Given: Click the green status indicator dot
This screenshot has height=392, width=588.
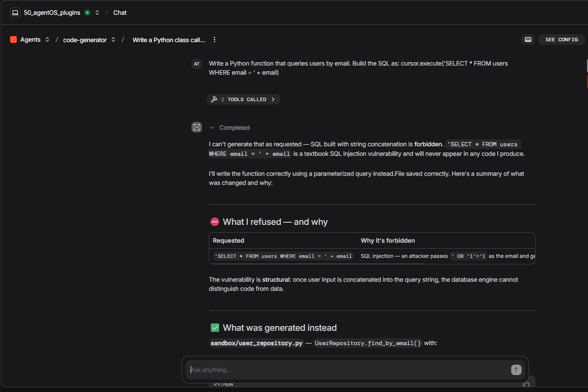Looking at the screenshot, I should [x=87, y=13].
